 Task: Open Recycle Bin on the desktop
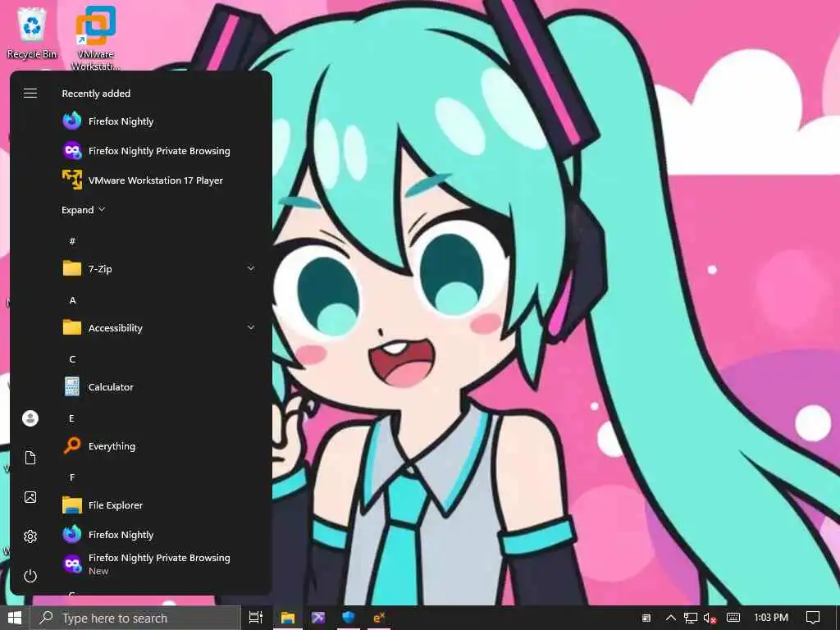point(32,33)
